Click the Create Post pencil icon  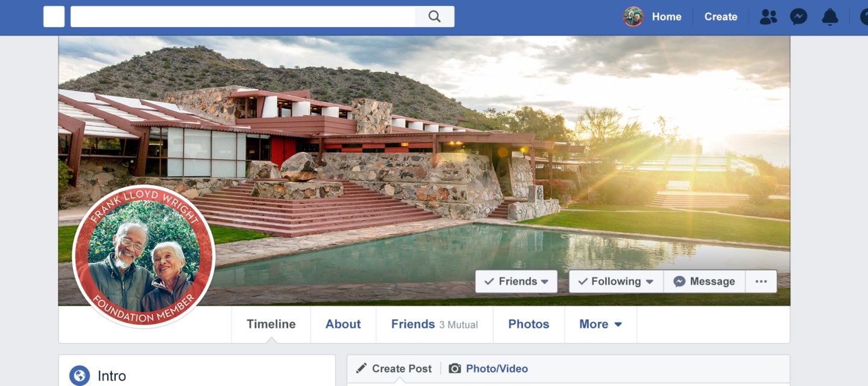pyautogui.click(x=361, y=368)
